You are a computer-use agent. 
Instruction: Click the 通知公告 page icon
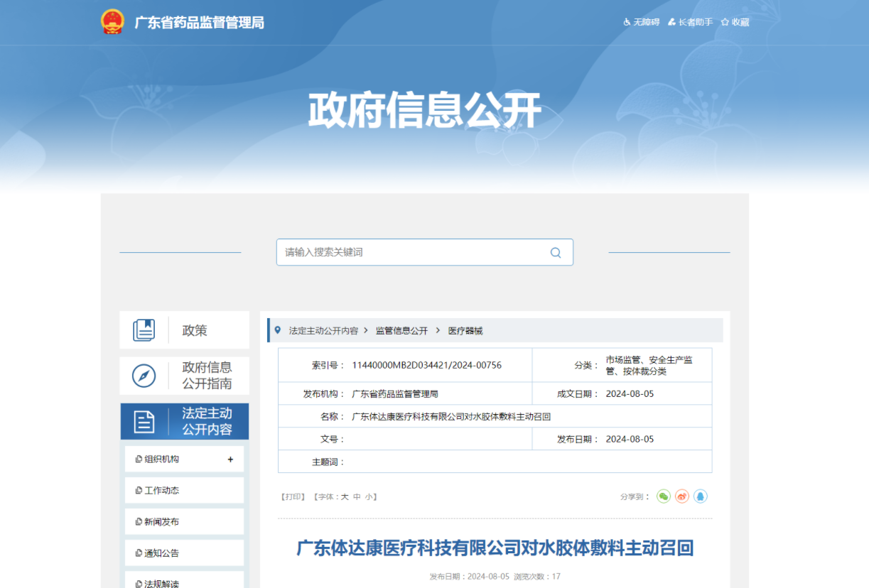pos(139,553)
